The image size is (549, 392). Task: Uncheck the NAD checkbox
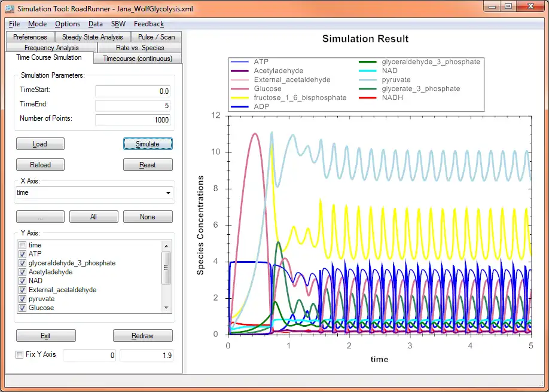(22, 281)
